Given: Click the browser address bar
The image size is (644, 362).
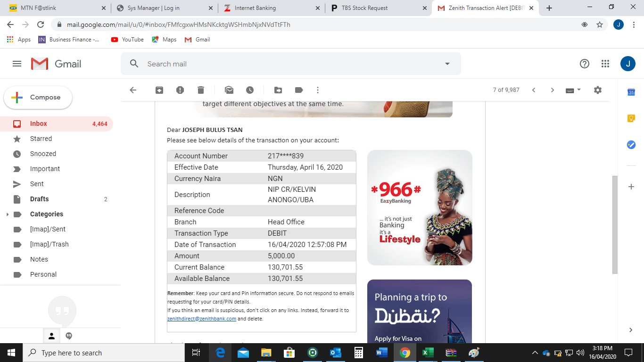Looking at the screenshot, I should [316, 25].
